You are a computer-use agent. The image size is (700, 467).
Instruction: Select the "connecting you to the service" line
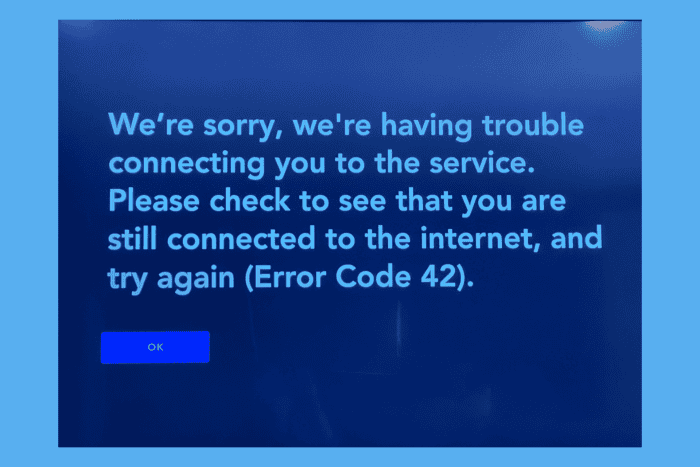[321, 163]
